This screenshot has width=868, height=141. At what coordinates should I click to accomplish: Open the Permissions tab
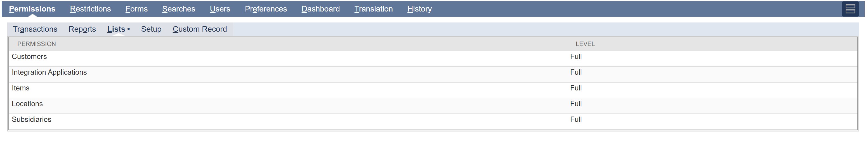32,9
